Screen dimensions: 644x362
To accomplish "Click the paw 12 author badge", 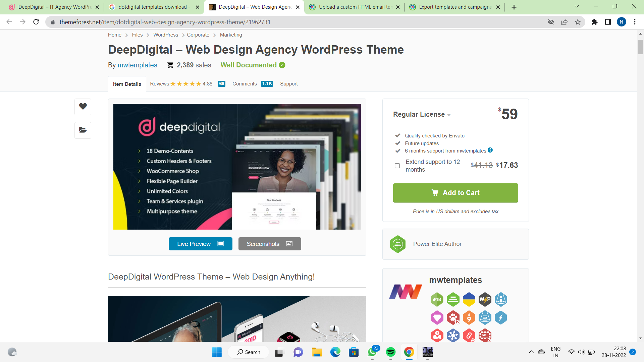I will point(453,317).
